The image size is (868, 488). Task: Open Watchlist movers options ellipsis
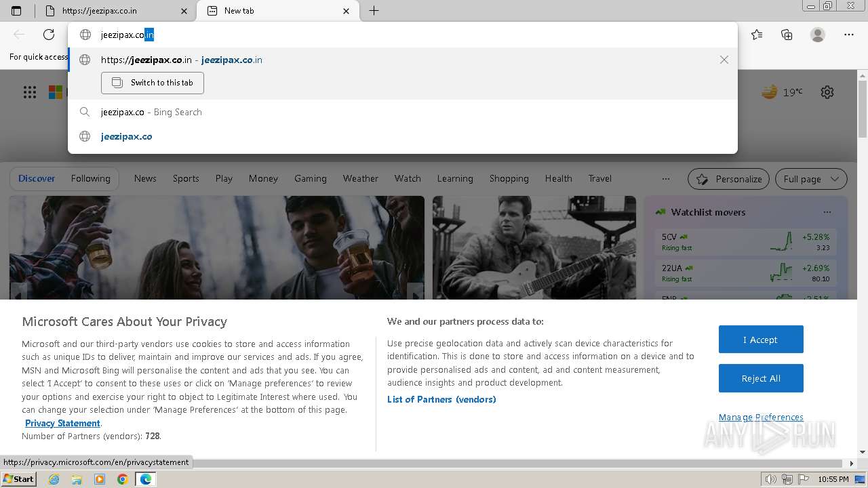tap(827, 212)
